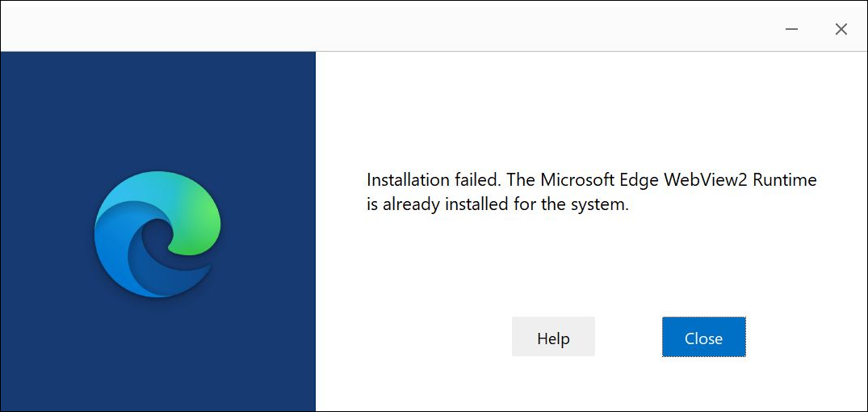
Task: Minimize the installer window
Action: coord(792,29)
